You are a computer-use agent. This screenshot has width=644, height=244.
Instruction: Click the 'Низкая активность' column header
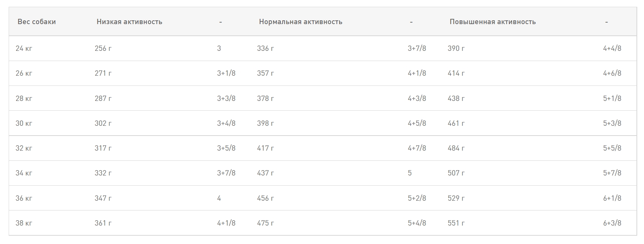pyautogui.click(x=129, y=22)
